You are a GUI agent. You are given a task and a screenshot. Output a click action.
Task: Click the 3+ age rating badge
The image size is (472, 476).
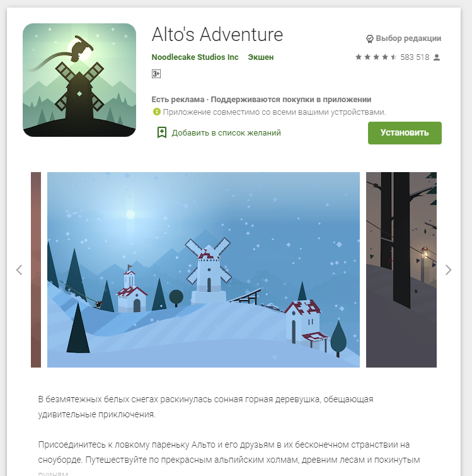pos(156,74)
